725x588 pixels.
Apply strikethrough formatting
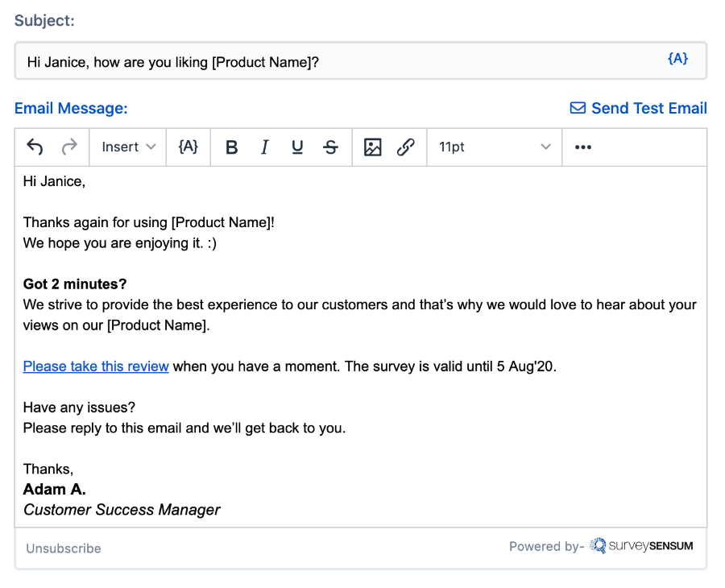tap(330, 147)
